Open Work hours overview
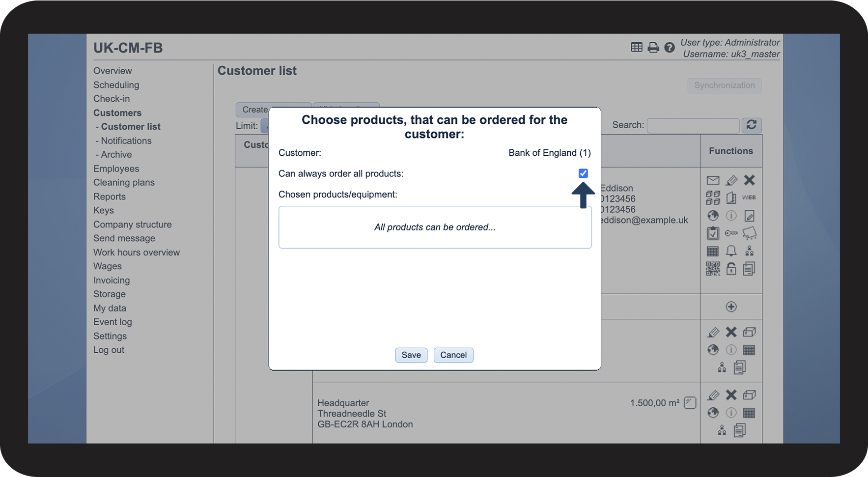The image size is (868, 477). point(137,253)
